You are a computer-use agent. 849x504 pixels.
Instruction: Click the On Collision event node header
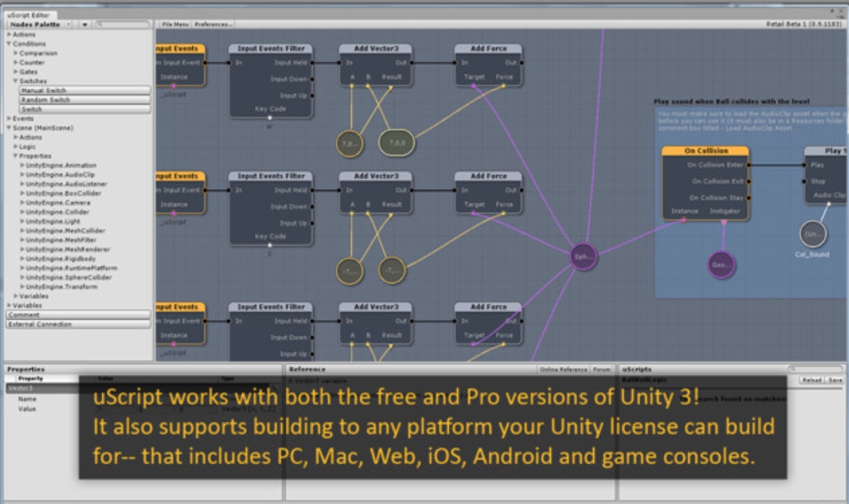(705, 151)
